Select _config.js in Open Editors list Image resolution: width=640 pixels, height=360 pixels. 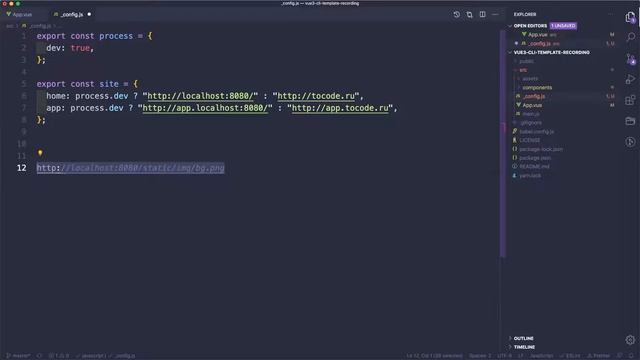(541, 43)
